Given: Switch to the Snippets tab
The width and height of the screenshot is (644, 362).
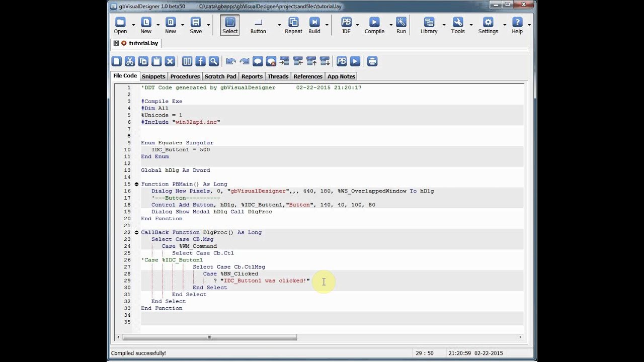Looking at the screenshot, I should [x=153, y=76].
